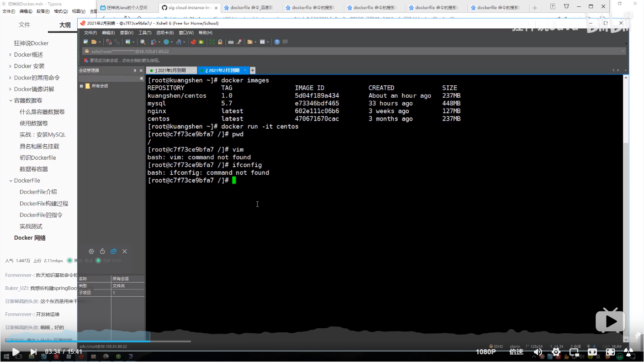Screen dimensions: 644x362
Task: Switch to session tab 1 2021年2月到期
Action: coord(171,70)
